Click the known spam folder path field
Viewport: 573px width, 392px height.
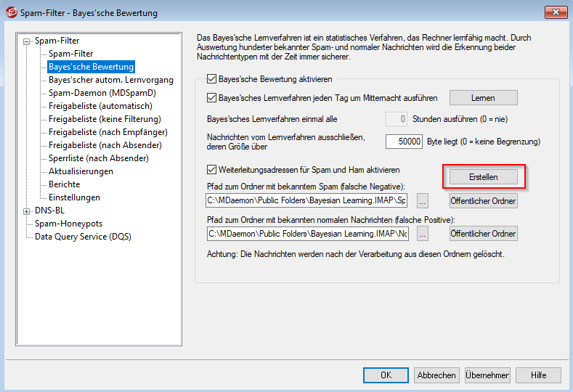click(306, 201)
